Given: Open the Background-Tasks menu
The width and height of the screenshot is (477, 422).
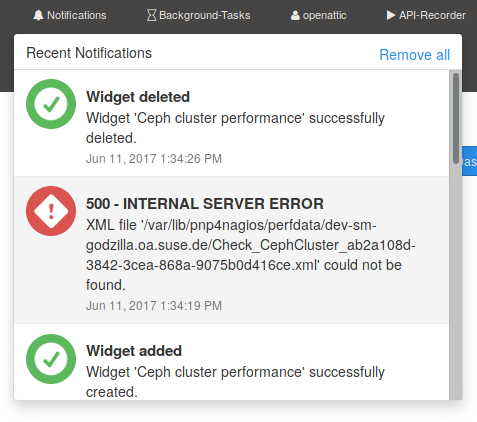Looking at the screenshot, I should (x=199, y=15).
